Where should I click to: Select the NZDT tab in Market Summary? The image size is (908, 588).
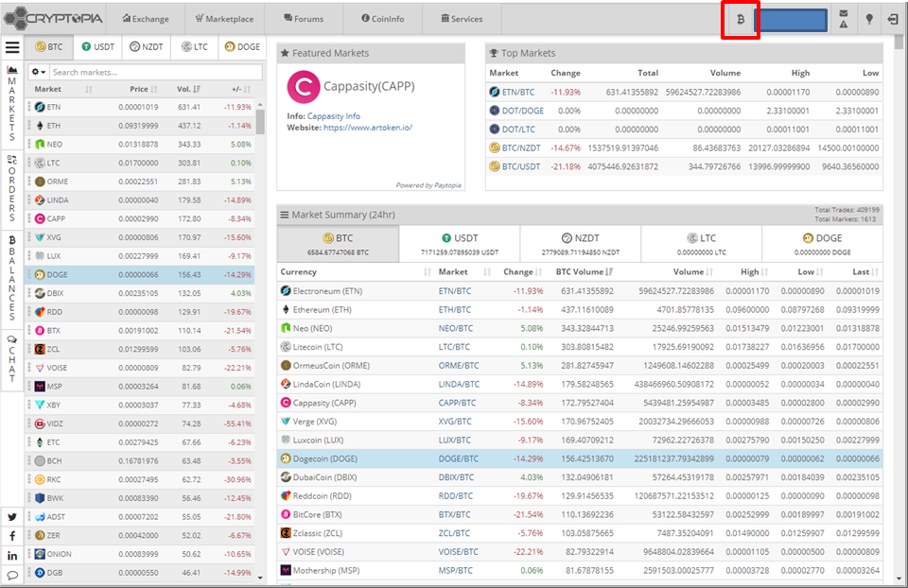click(580, 244)
